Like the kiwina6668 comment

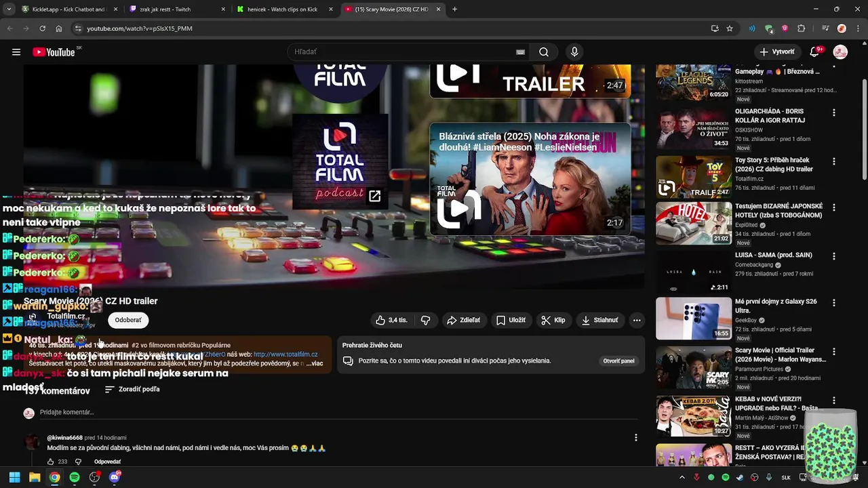[x=51, y=462]
